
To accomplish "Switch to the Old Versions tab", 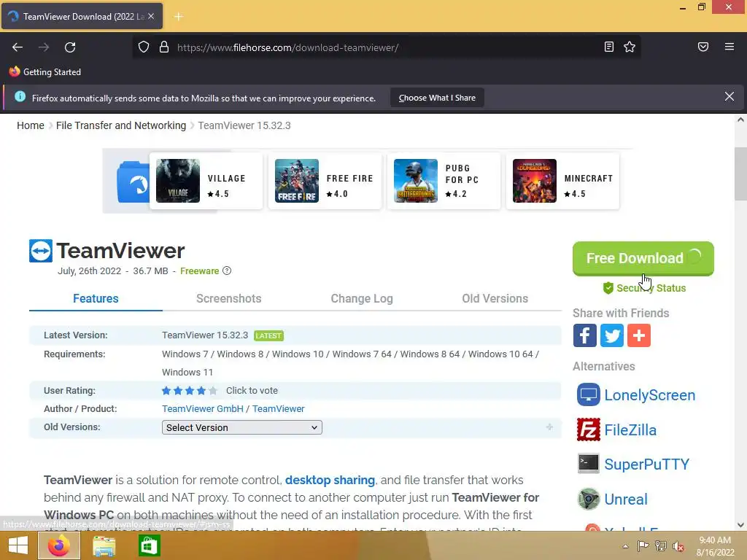I will [495, 298].
